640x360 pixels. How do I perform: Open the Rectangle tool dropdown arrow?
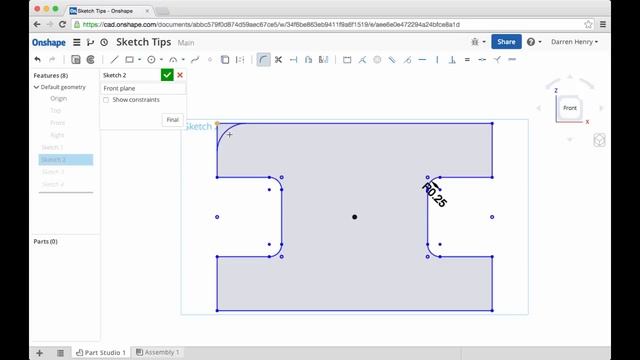click(x=140, y=60)
